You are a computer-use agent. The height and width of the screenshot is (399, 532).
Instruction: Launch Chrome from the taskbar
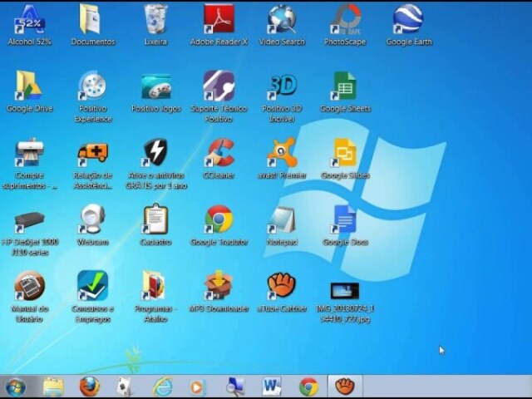click(x=308, y=387)
